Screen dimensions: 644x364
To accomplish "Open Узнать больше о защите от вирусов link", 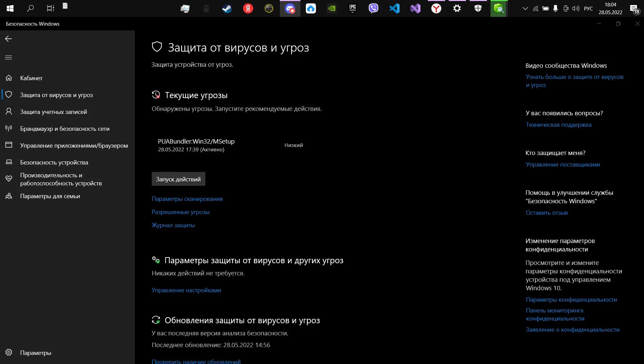I will (x=575, y=81).
